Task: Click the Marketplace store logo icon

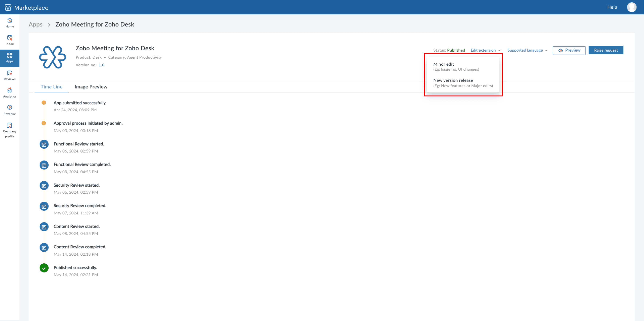Action: 8,7
